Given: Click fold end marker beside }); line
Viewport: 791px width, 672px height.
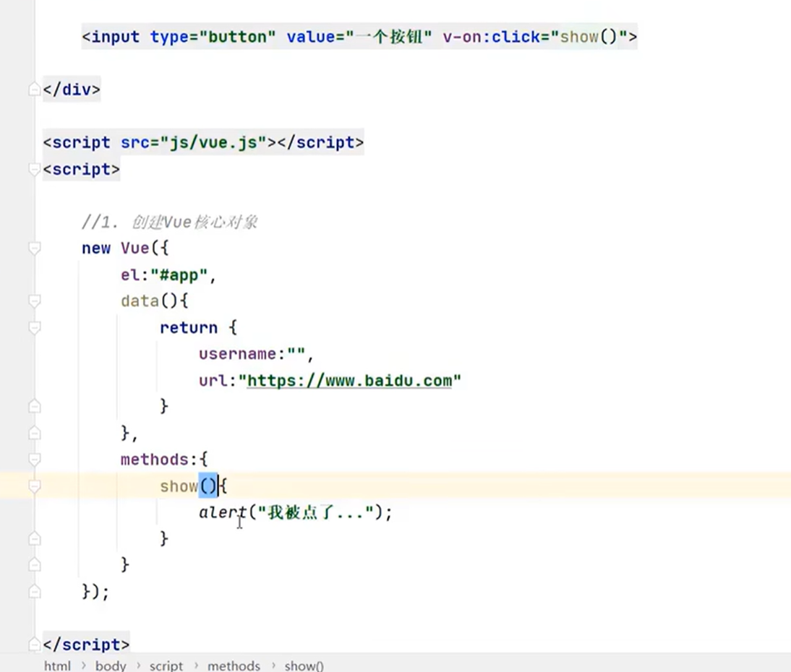Looking at the screenshot, I should point(34,591).
